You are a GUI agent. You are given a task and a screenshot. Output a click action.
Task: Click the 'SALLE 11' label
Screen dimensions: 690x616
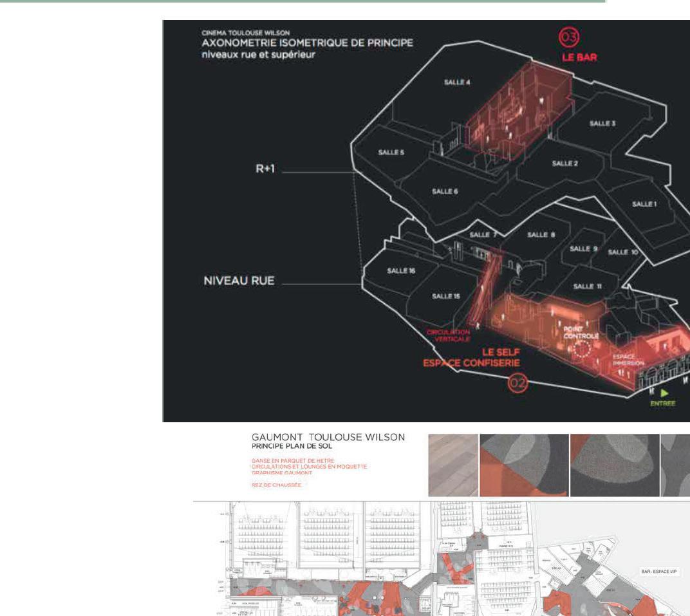click(x=588, y=286)
